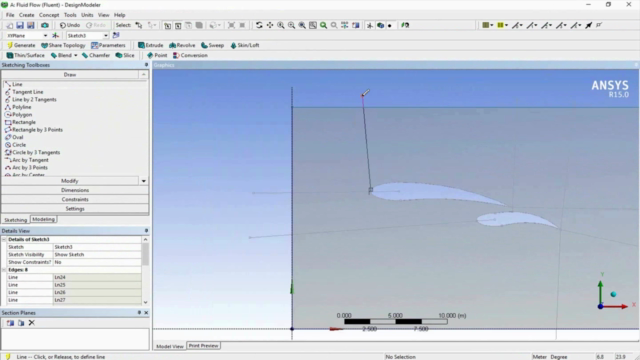Screen dimensions: 640x360
Task: Open the XYPlane plane dropdown
Action: pos(45,36)
